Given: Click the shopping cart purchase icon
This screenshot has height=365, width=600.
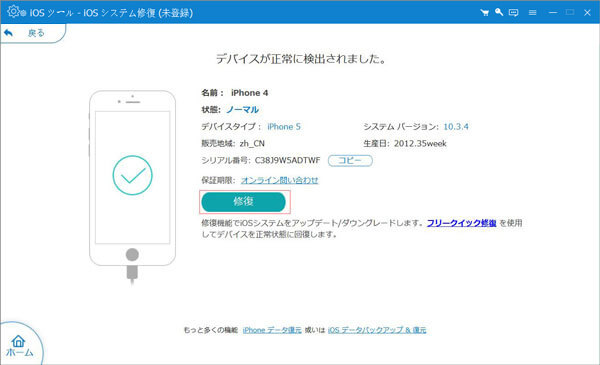Looking at the screenshot, I should point(484,13).
